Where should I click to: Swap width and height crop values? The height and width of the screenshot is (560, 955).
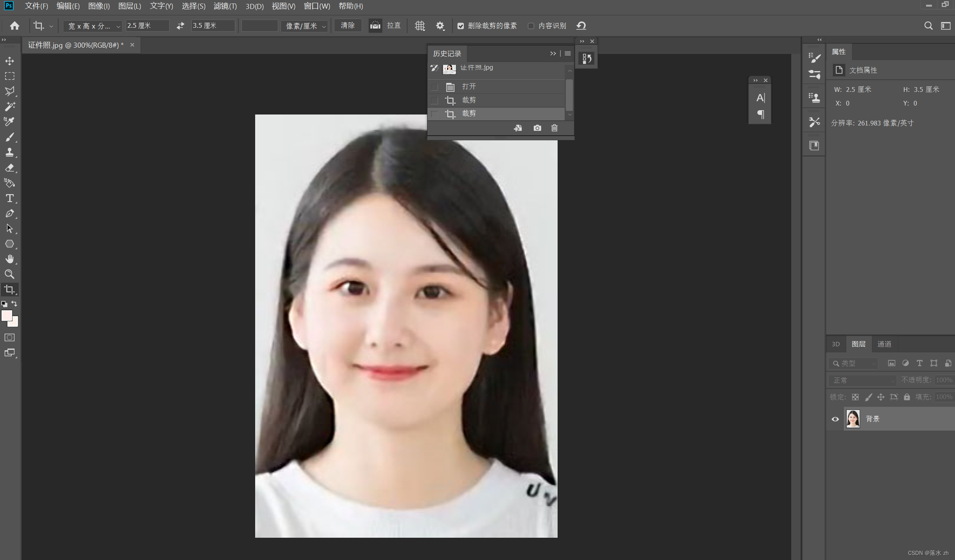(x=180, y=26)
